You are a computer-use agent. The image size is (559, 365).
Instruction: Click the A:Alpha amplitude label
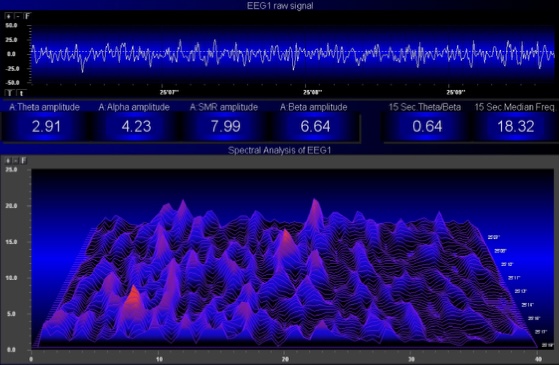pyautogui.click(x=134, y=107)
